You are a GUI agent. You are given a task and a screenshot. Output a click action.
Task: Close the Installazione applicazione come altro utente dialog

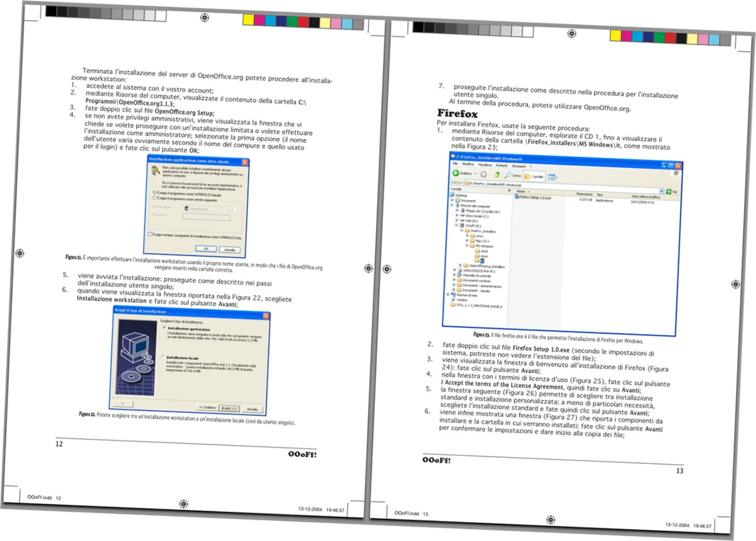(245, 163)
